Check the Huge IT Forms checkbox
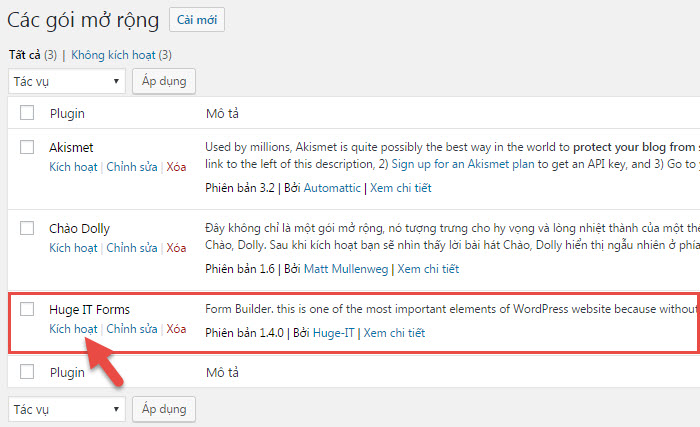The height and width of the screenshot is (427, 700). 27,309
